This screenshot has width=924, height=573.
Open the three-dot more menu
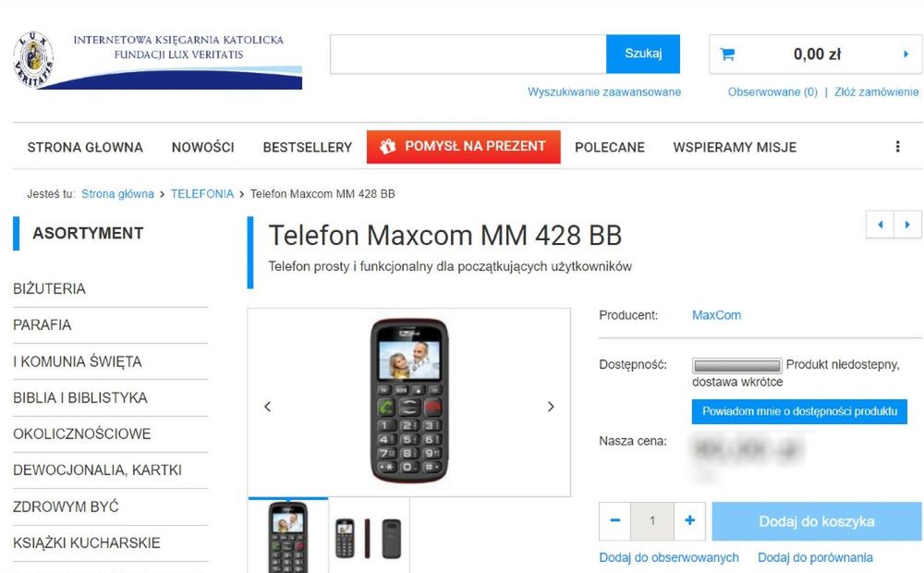coord(897,147)
